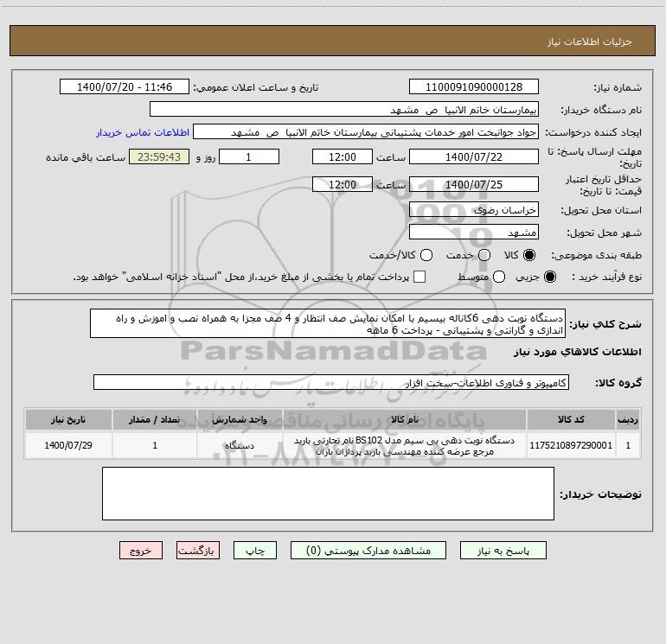The height and width of the screenshot is (644, 666).
Task: Click the price validity hour field 12:00
Action: pos(343,184)
